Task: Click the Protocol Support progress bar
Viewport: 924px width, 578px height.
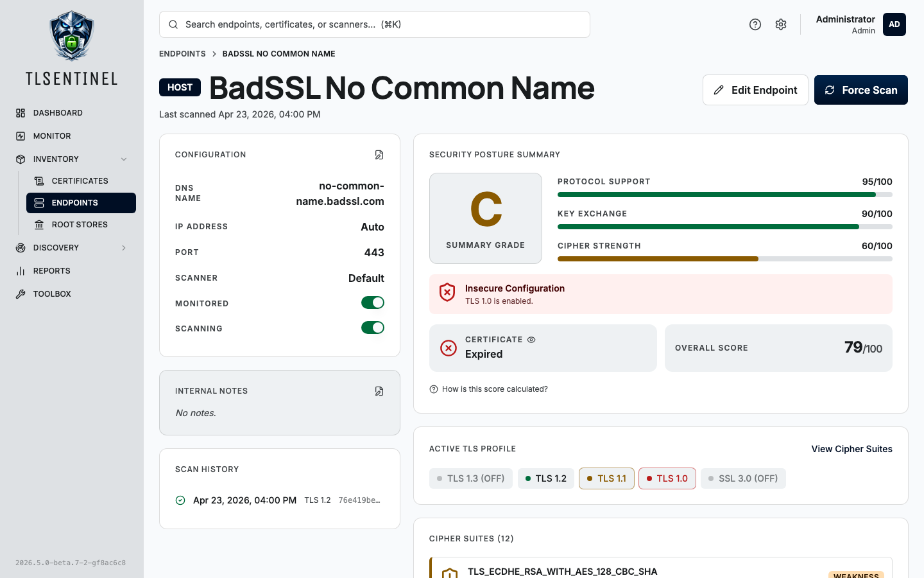Action: click(725, 195)
